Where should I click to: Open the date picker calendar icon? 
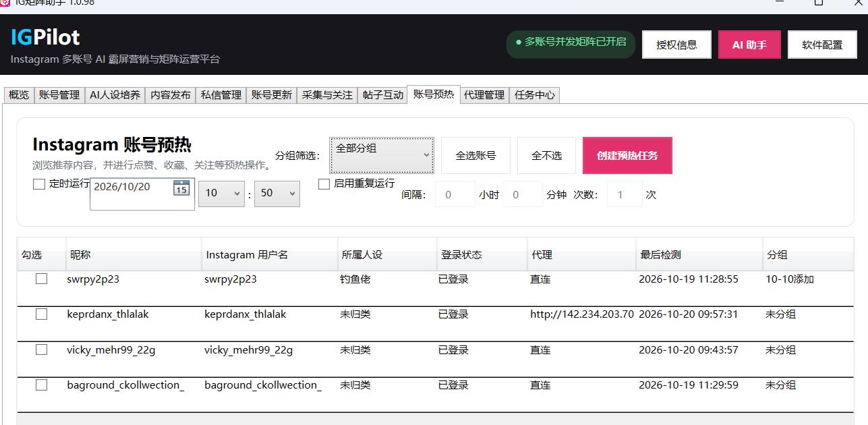pyautogui.click(x=181, y=188)
